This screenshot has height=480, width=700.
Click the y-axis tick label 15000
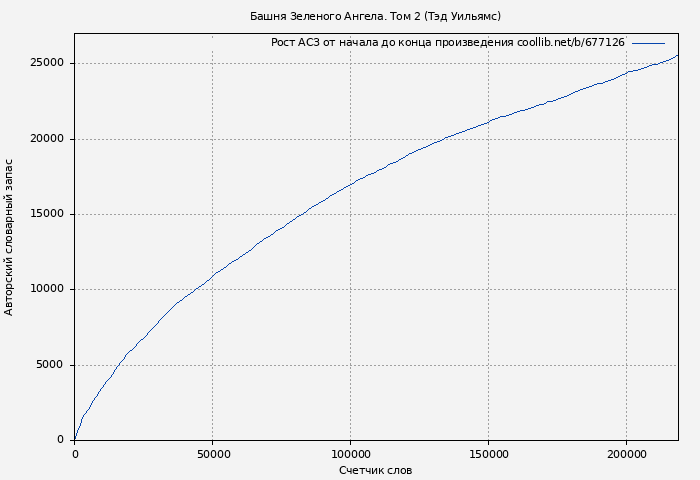(49, 214)
